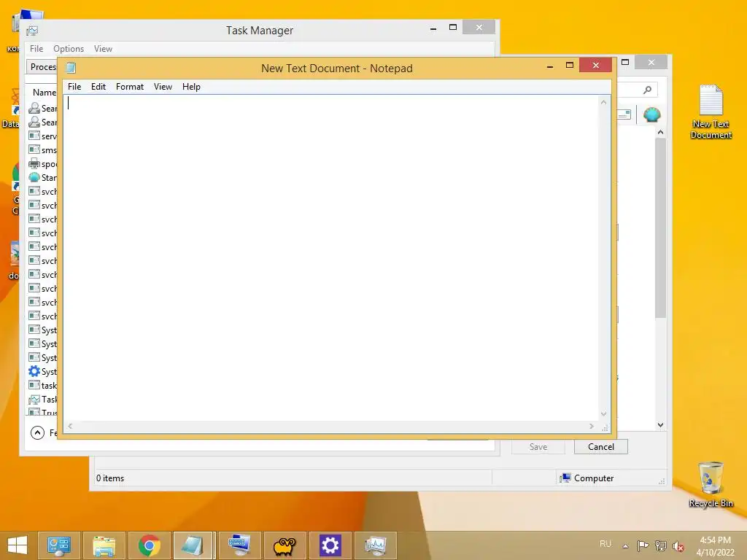Click the Notepad resize grip corner
Image resolution: width=747 pixels, height=560 pixels.
(x=605, y=428)
